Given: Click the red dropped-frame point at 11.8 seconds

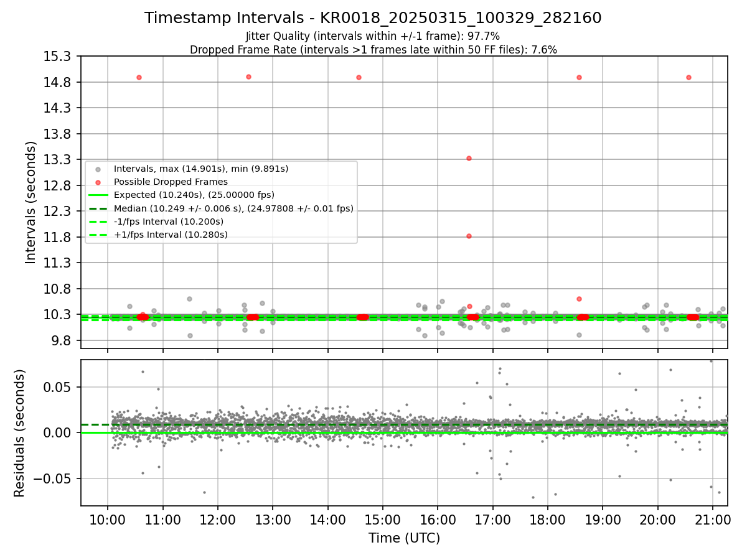Looking at the screenshot, I should coord(469,236).
